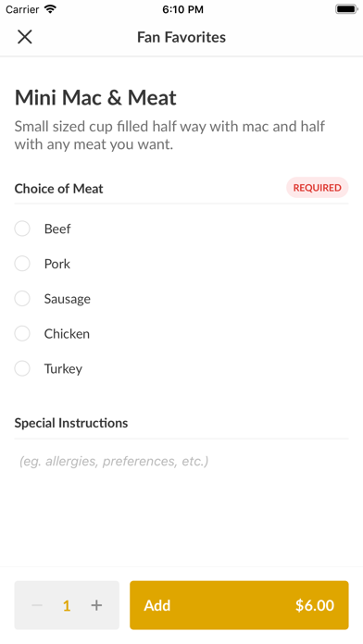The height and width of the screenshot is (644, 363).
Task: Tap the $6.00 price on Add button
Action: pos(315,605)
